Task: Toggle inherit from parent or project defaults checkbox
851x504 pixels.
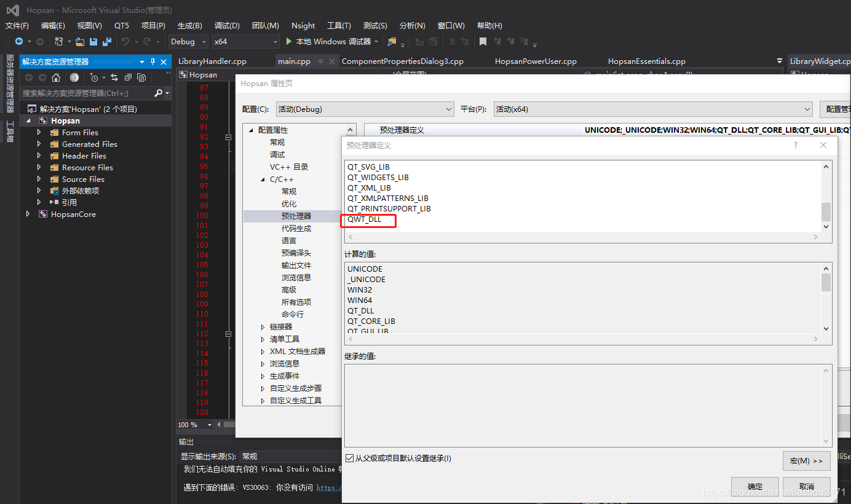Action: (350, 459)
